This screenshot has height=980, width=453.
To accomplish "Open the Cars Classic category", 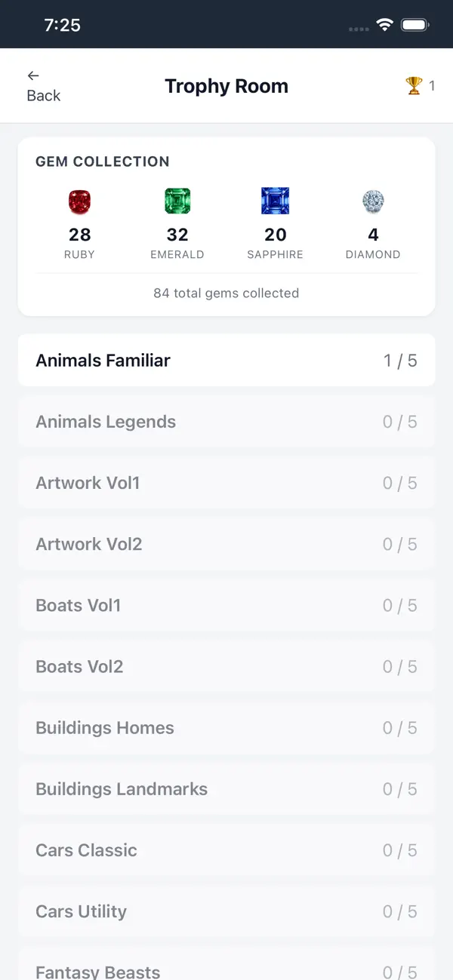I will pyautogui.click(x=226, y=849).
